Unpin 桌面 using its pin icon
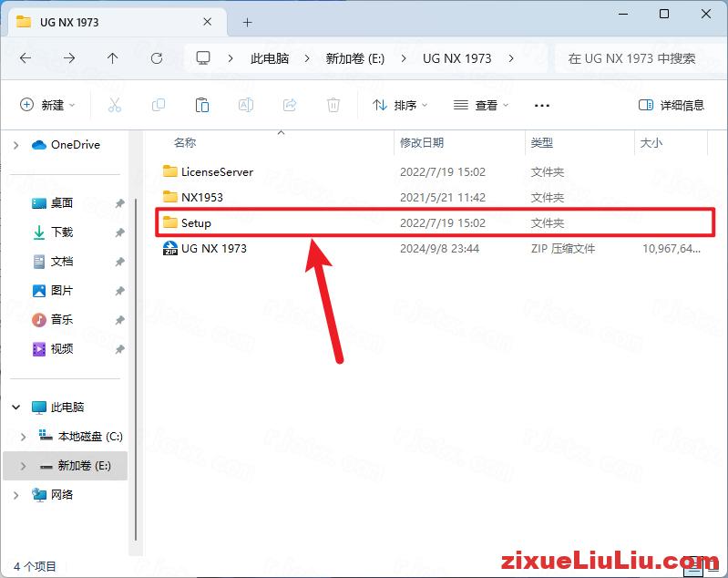The height and width of the screenshot is (578, 728). point(119,203)
